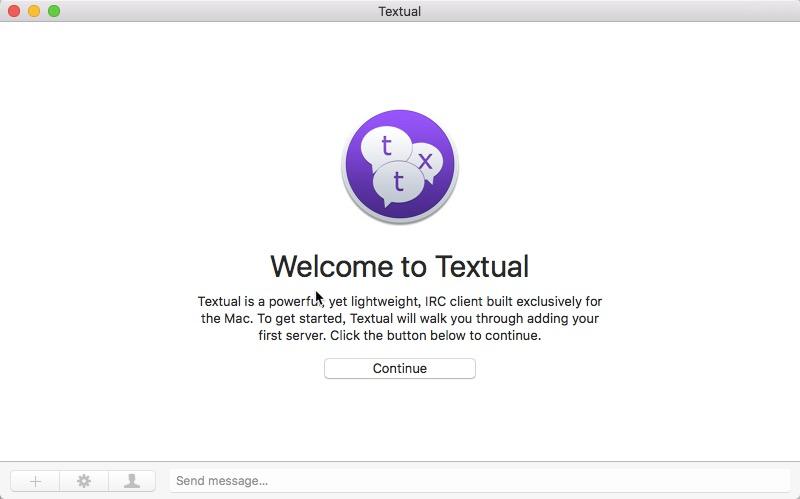This screenshot has height=499, width=800.
Task: Click the purple Textual logo
Action: pos(399,167)
